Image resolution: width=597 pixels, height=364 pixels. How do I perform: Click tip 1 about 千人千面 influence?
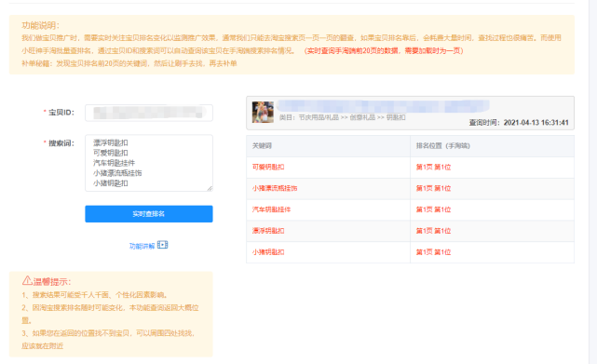pos(95,295)
